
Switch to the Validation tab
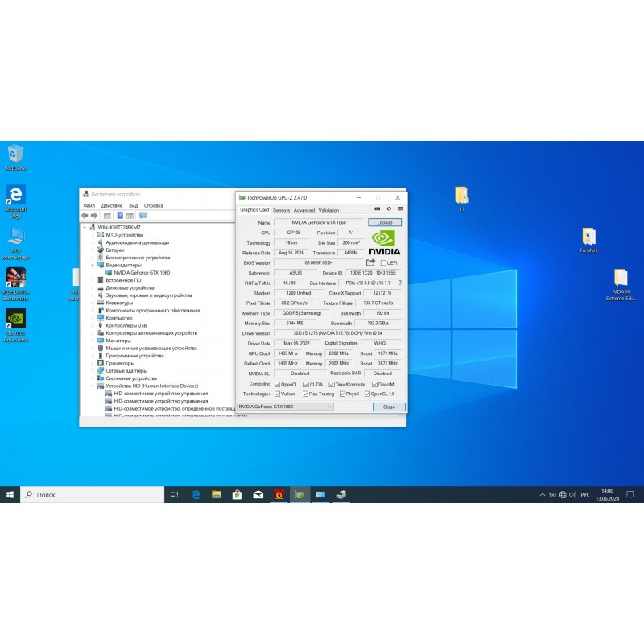tap(328, 210)
